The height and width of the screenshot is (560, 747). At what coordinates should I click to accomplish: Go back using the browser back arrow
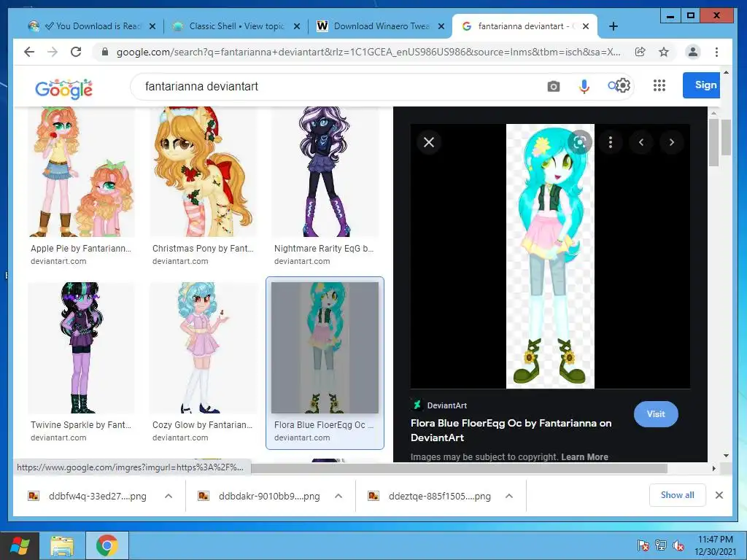point(29,52)
